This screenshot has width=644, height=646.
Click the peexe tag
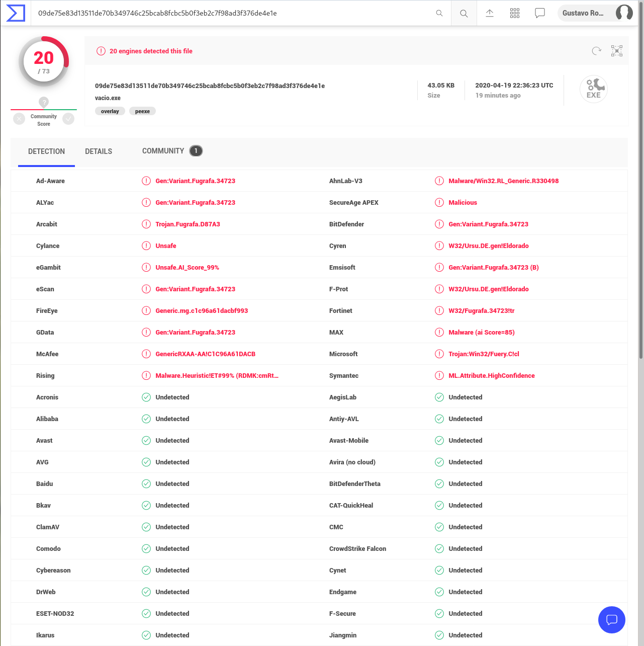(x=142, y=111)
